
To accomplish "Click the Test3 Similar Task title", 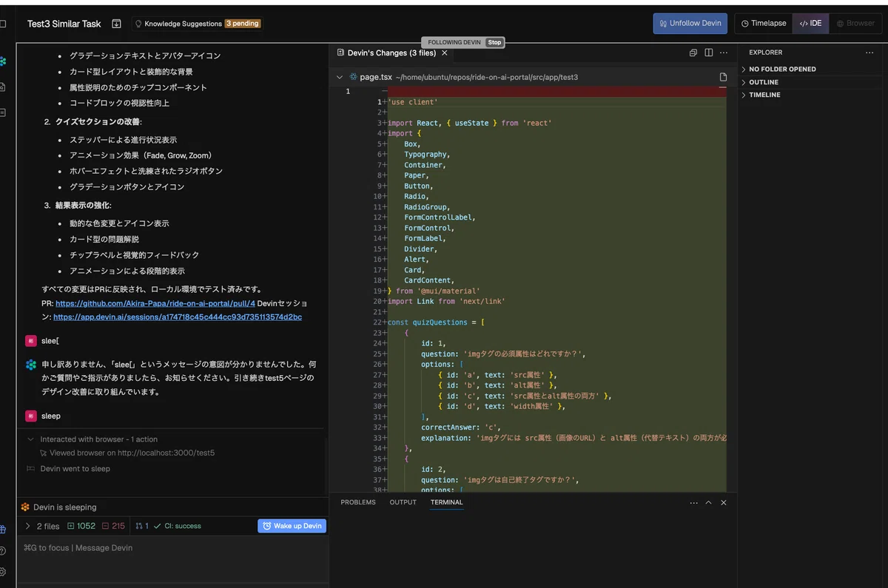I will tap(64, 24).
